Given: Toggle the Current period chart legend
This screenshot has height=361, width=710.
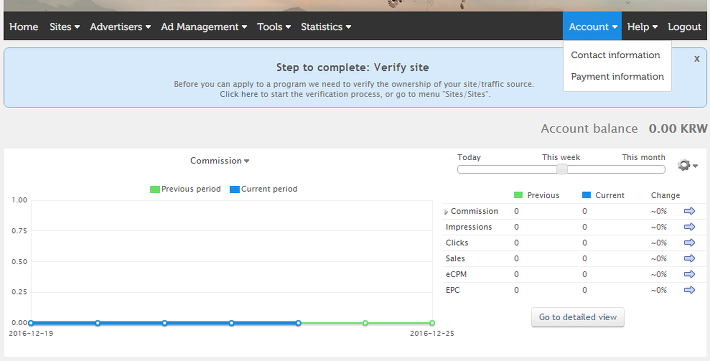Looking at the screenshot, I should point(264,189).
